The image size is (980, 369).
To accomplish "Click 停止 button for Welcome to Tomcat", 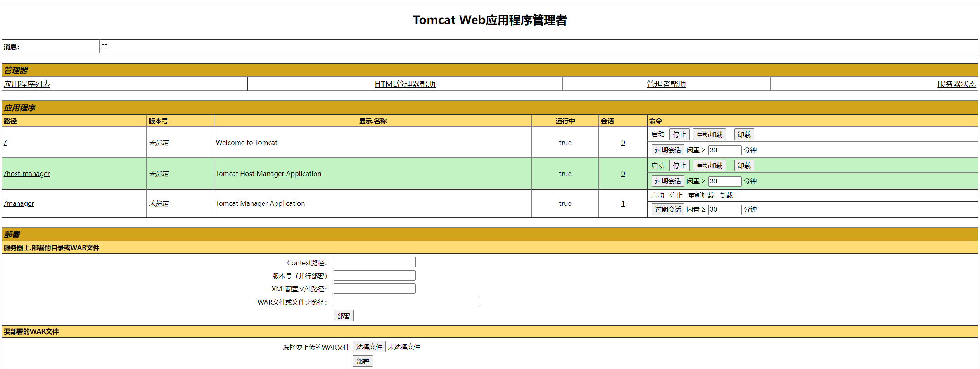I will coord(679,134).
